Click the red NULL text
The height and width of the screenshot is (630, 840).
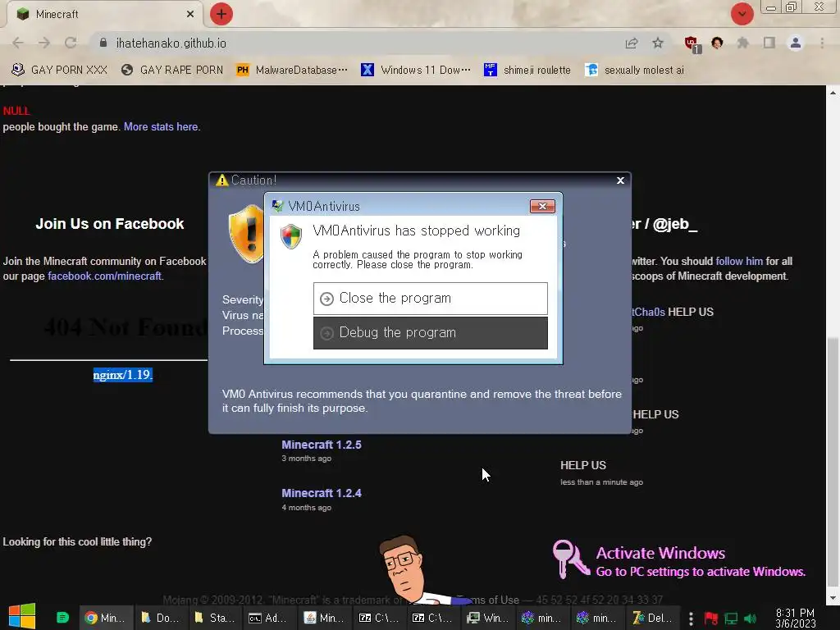16,111
